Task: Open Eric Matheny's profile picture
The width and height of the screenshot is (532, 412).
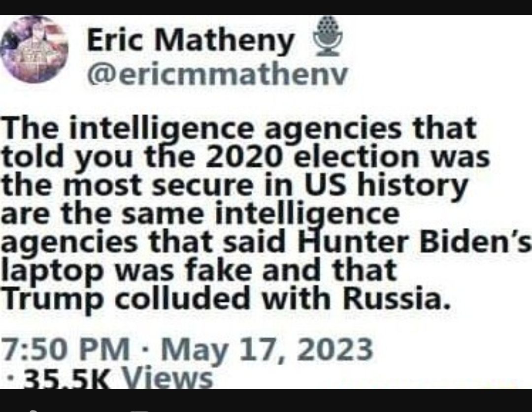Action: click(x=34, y=50)
